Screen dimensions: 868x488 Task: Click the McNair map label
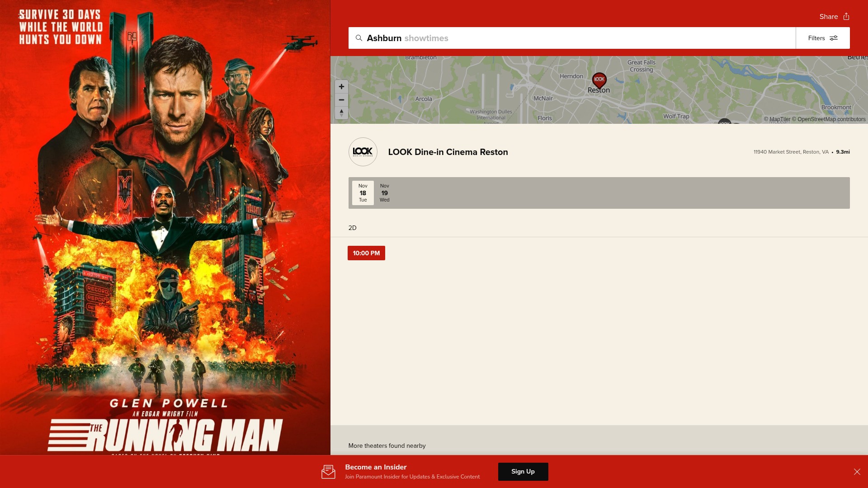tap(543, 99)
